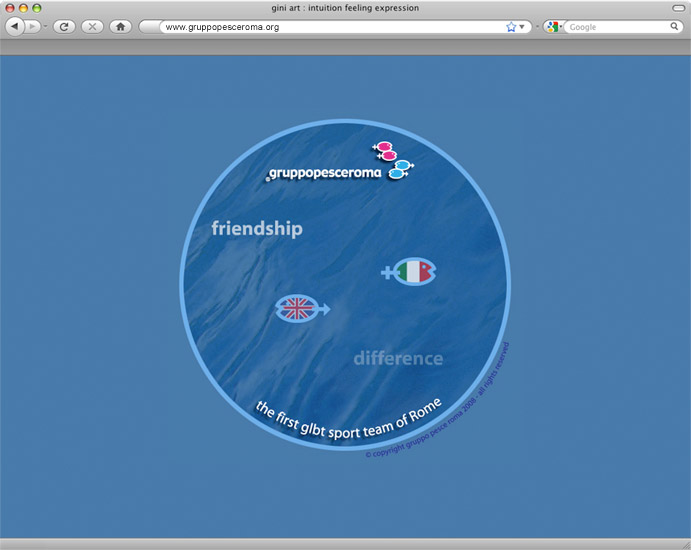Viewport: 691px width, 550px height.
Task: Open the Google search engine selector
Action: 552,27
